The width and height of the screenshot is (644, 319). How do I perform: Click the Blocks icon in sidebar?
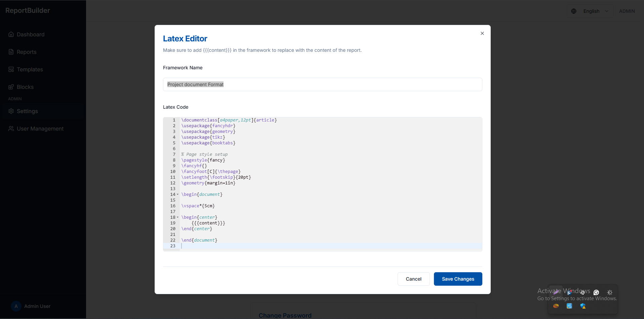click(x=11, y=87)
